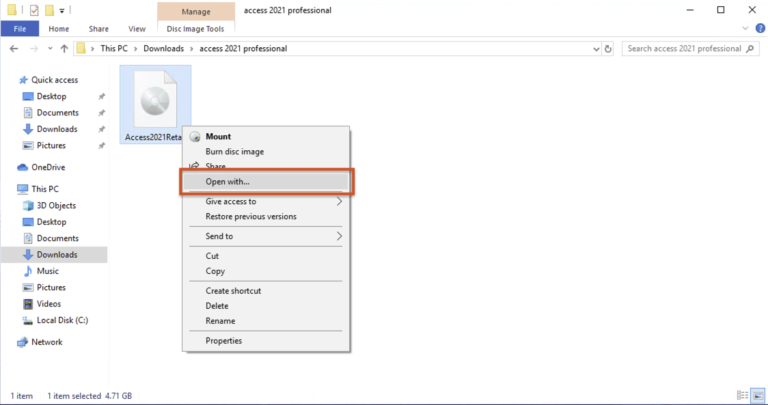Image resolution: width=768 pixels, height=405 pixels.
Task: Go up one folder level arrow
Action: 64,48
